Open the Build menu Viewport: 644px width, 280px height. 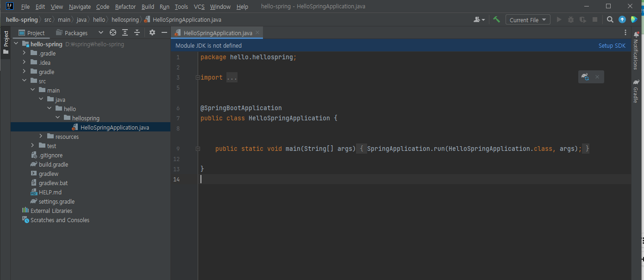click(x=148, y=7)
